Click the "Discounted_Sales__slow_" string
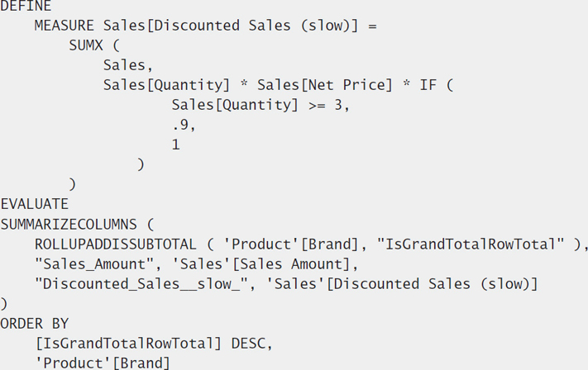Viewport: 588px width, 370px height. [141, 284]
